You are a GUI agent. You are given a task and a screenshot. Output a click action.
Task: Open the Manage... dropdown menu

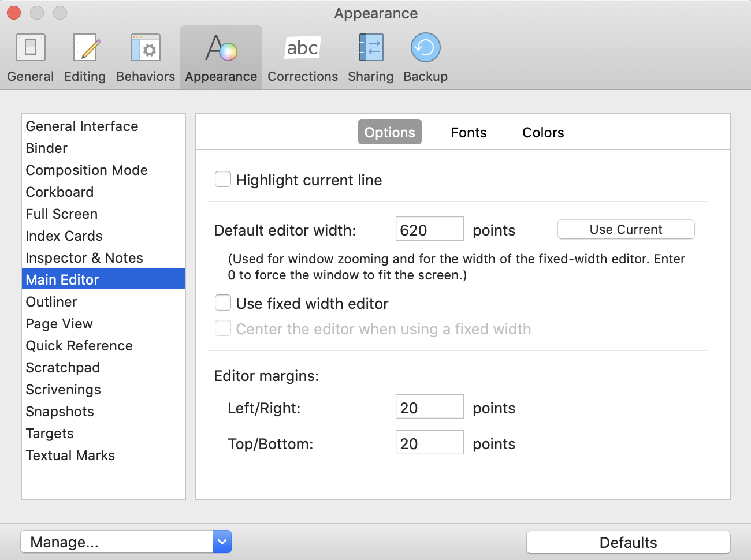tap(126, 542)
